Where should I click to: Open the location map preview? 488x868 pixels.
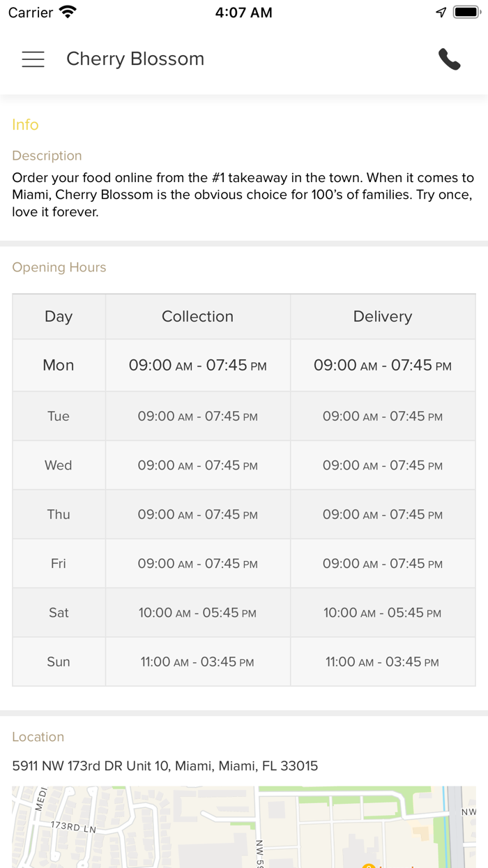[244, 827]
